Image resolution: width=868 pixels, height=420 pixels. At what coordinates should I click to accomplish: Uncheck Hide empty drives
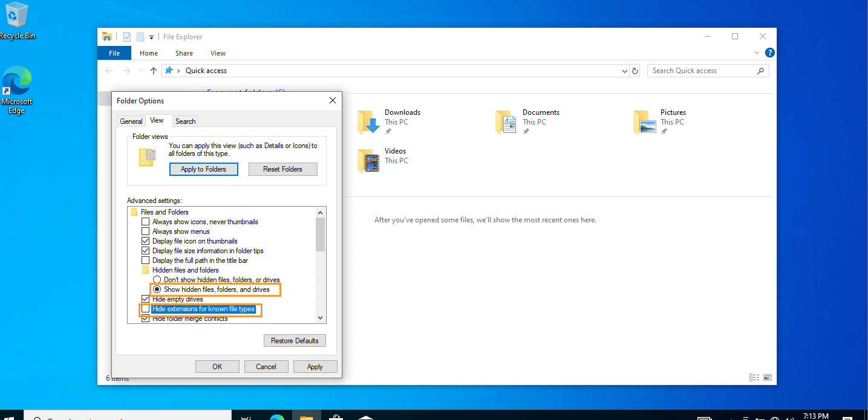145,299
